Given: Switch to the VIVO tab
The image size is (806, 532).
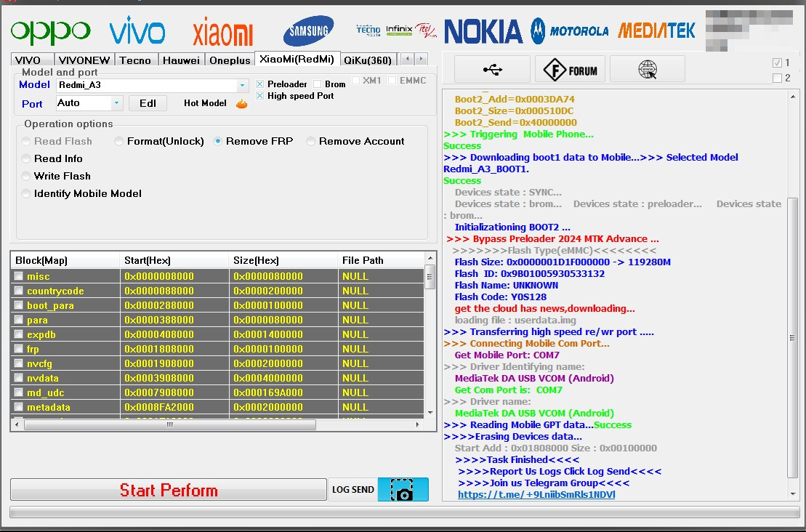Looking at the screenshot, I should tap(32, 60).
